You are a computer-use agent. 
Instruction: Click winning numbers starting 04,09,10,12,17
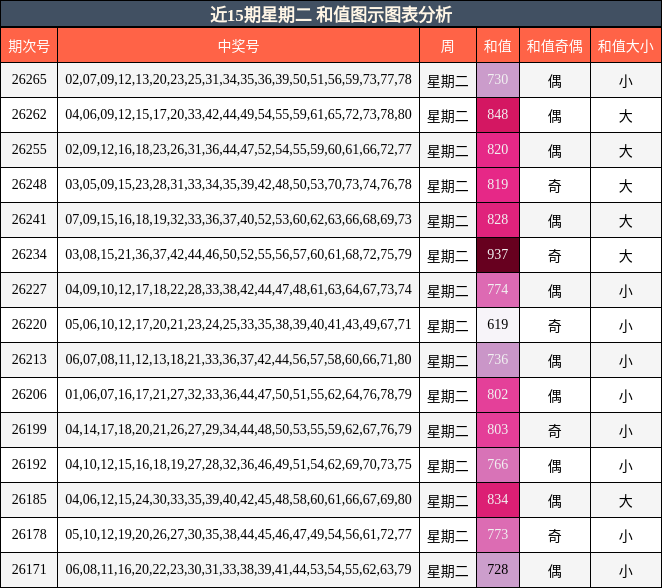tap(238, 290)
